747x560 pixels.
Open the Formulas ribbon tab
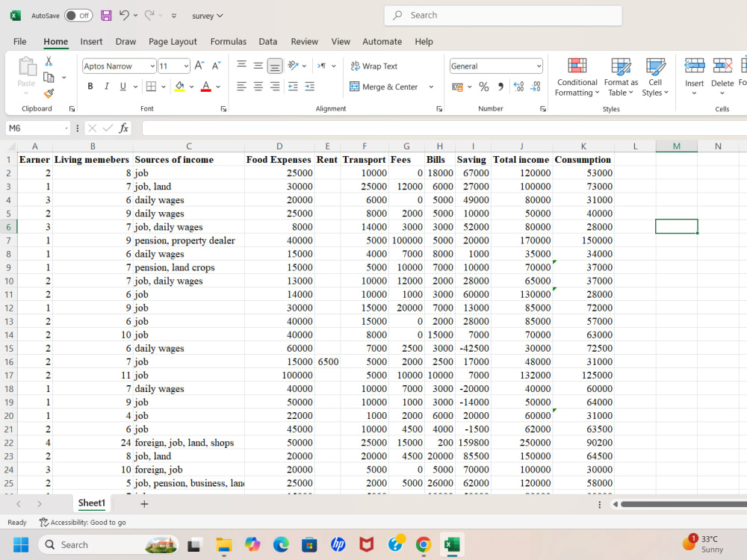coord(228,41)
